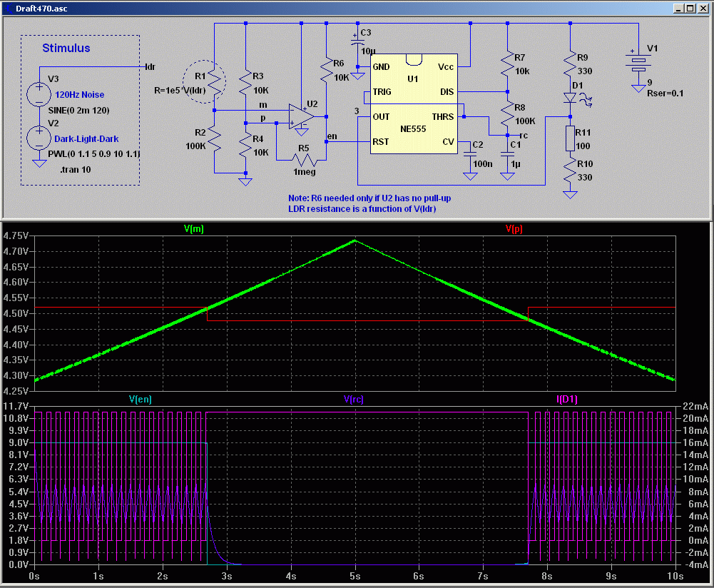Click the V(m) trace label
This screenshot has width=714, height=588.
click(194, 228)
